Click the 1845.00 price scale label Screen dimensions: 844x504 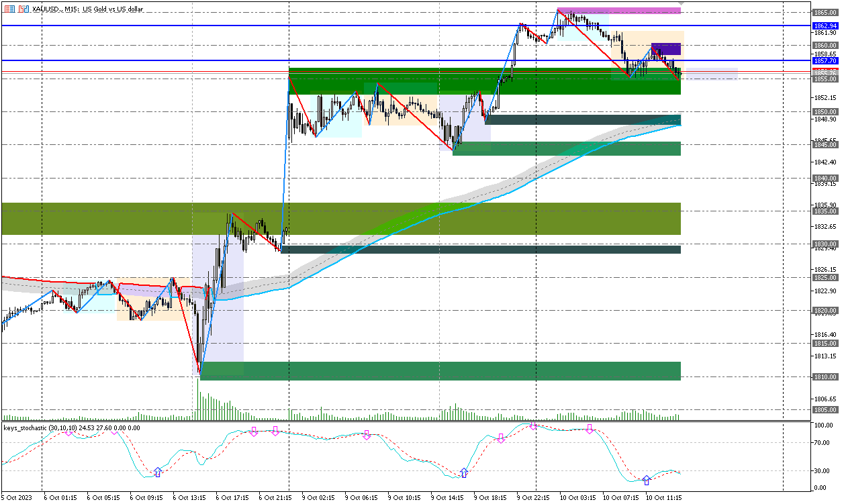(825, 145)
